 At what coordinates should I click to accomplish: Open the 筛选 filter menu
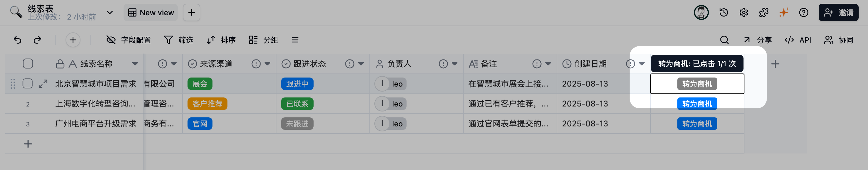pyautogui.click(x=178, y=40)
